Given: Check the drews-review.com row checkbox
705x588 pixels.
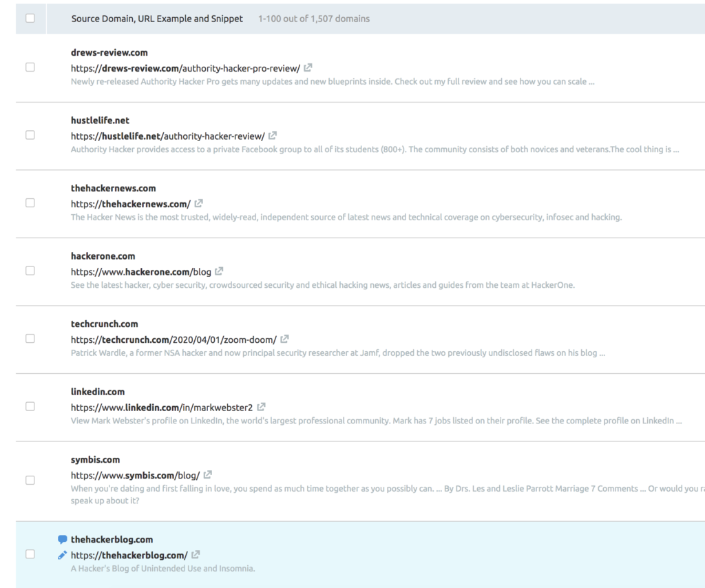Looking at the screenshot, I should pyautogui.click(x=30, y=67).
